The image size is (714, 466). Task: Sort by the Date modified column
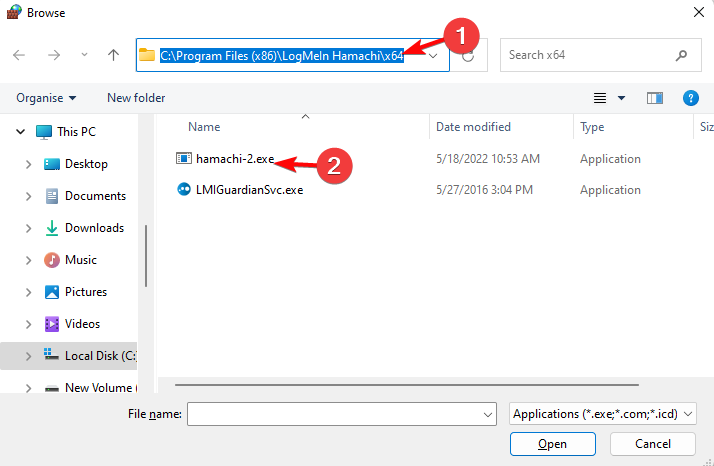473,127
